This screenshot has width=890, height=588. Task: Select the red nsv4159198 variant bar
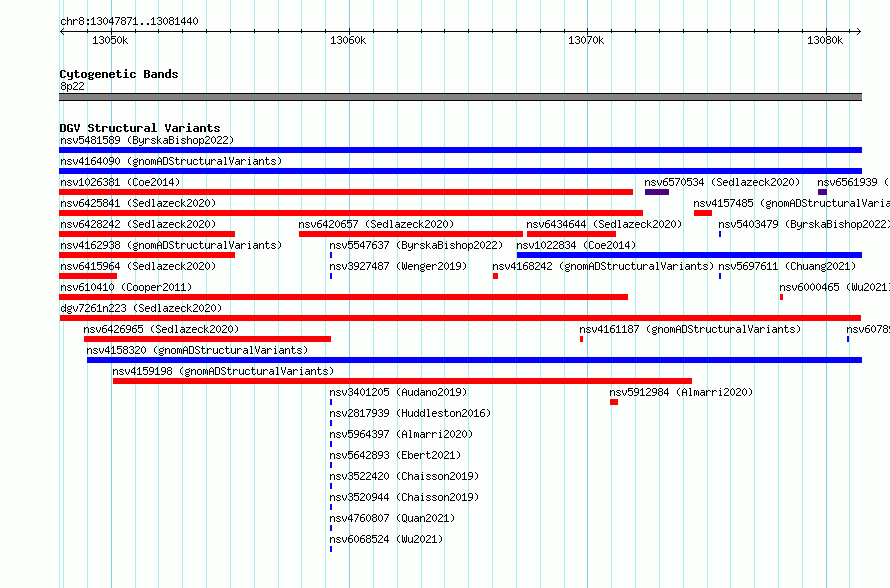pos(402,381)
